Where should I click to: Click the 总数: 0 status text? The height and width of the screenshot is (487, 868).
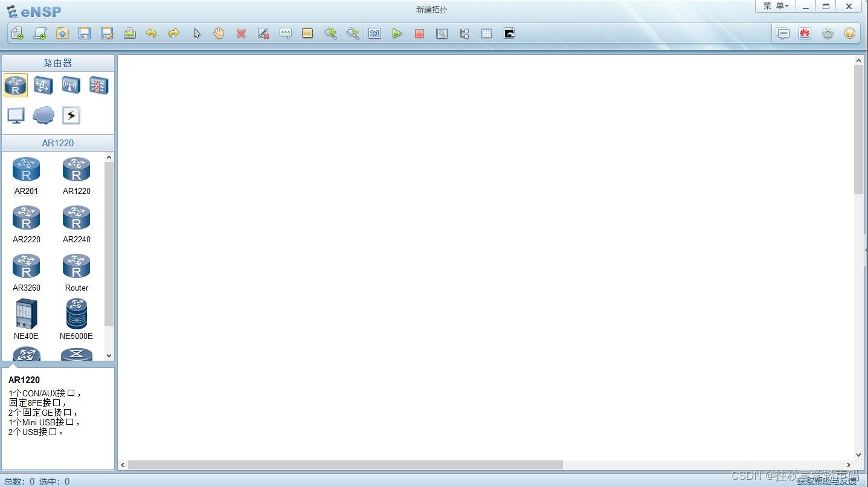tap(19, 482)
